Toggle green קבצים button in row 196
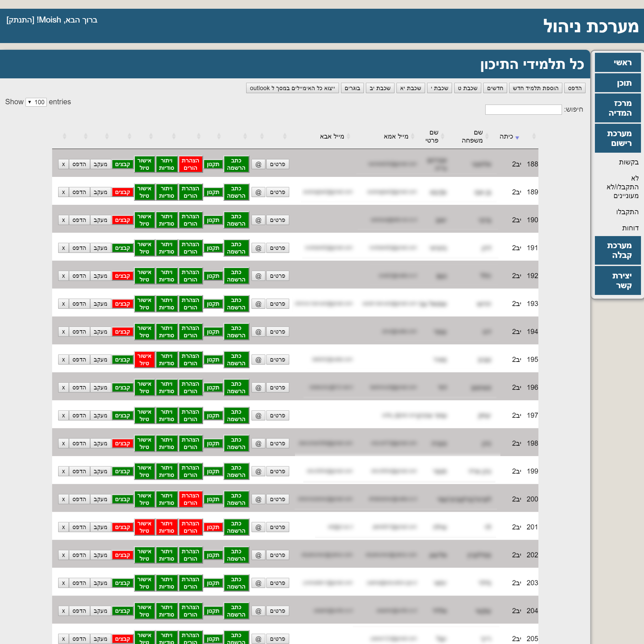This screenshot has height=644, width=644. pos(122,387)
